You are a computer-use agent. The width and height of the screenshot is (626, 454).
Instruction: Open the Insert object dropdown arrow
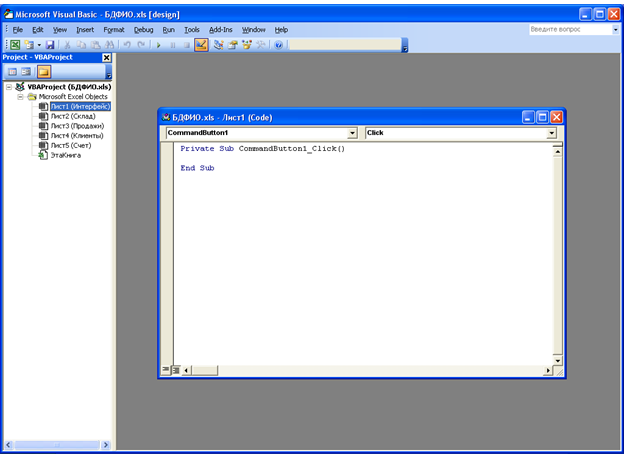(39, 45)
